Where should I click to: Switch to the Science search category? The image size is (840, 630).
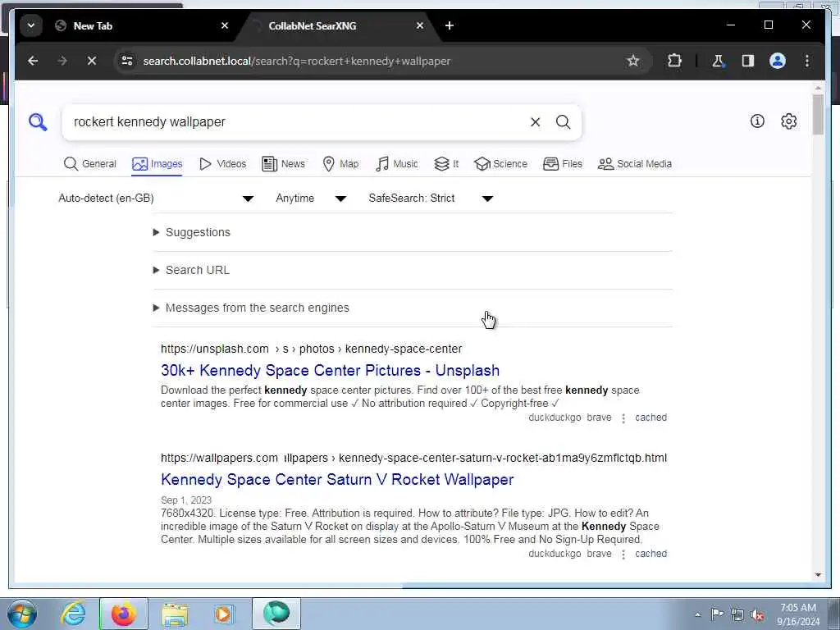coord(501,164)
